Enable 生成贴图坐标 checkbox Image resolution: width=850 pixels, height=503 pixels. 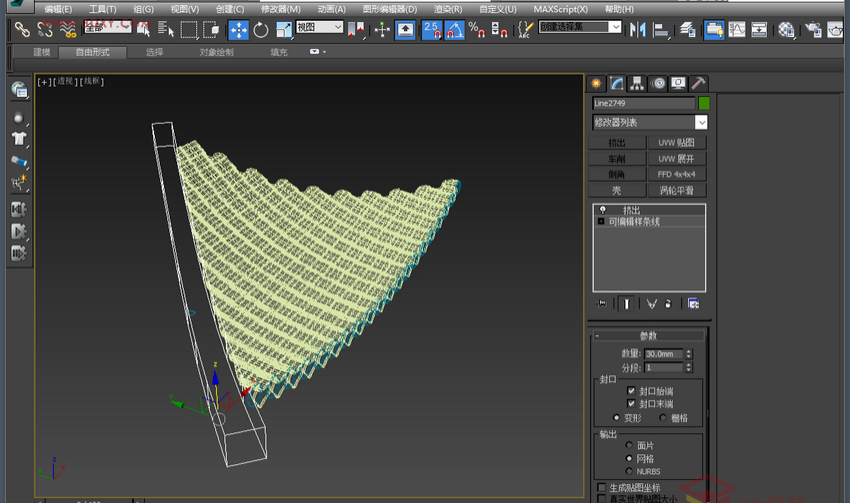(601, 487)
